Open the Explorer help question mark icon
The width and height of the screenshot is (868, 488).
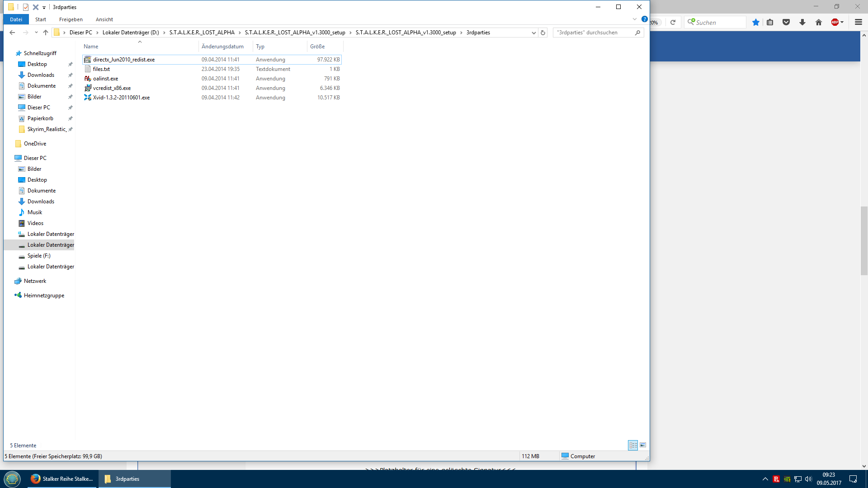645,19
